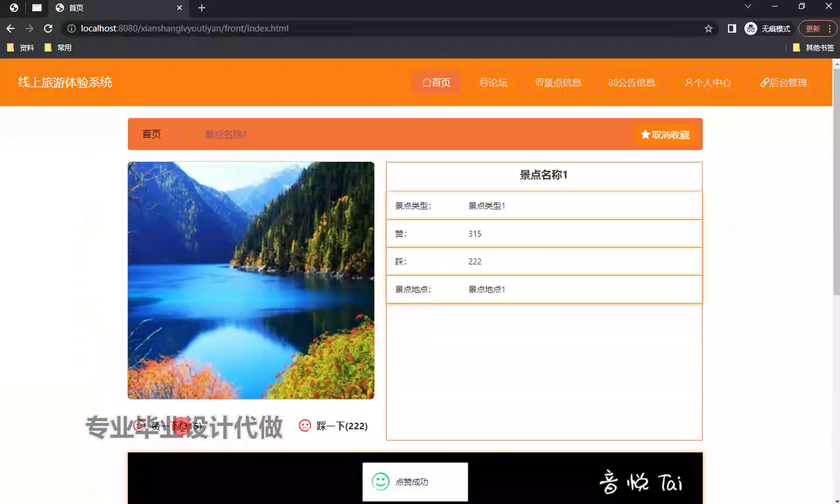Open the side panel icon
This screenshot has height=504, width=840.
point(732,29)
